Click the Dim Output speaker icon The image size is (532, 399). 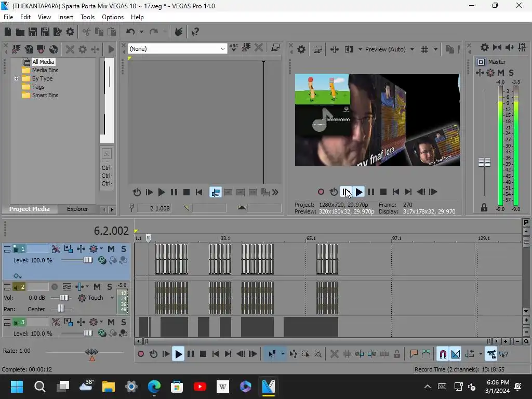(x=510, y=47)
